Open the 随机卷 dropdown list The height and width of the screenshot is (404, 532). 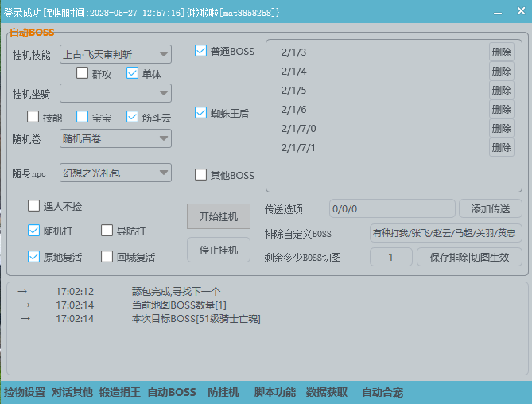click(115, 139)
